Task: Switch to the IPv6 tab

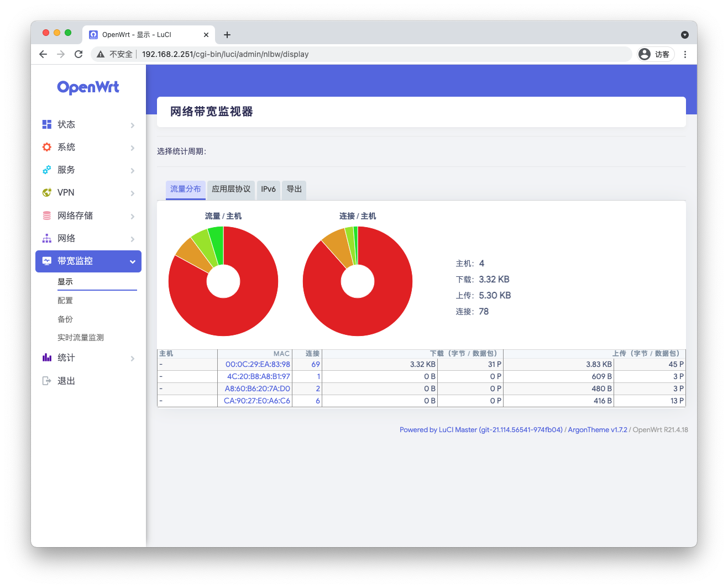Action: [268, 189]
